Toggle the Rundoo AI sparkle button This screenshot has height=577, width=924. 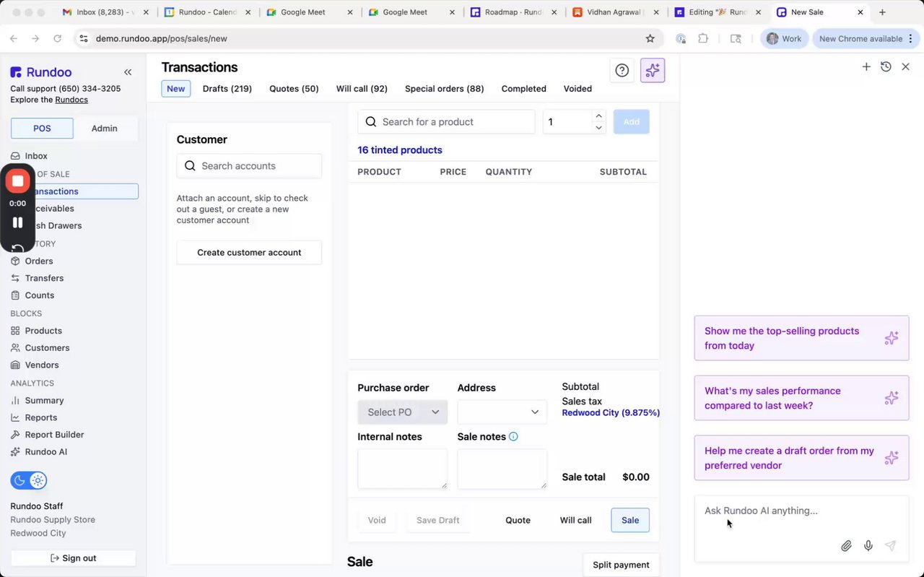[x=653, y=70]
